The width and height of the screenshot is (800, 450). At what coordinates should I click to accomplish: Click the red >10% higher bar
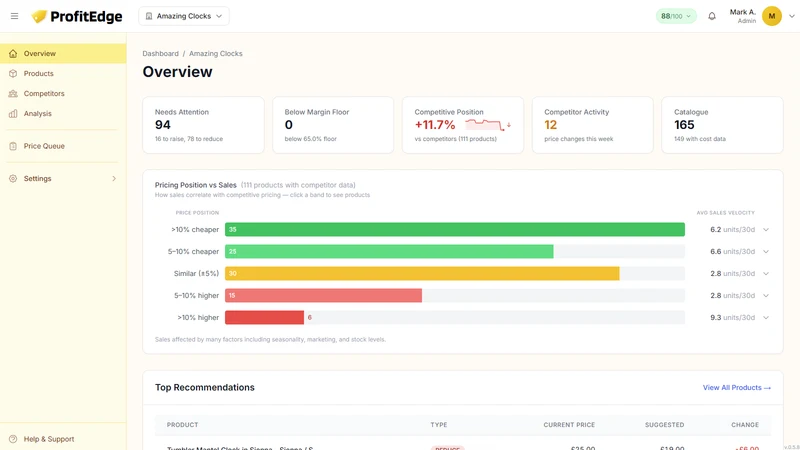point(264,317)
